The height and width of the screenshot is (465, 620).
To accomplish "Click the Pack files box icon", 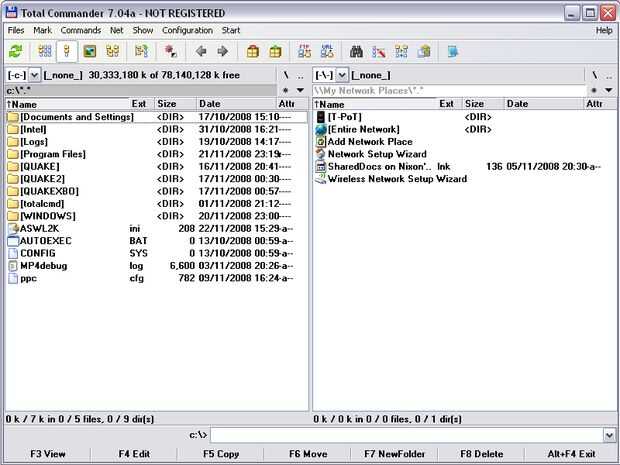I will click(253, 51).
